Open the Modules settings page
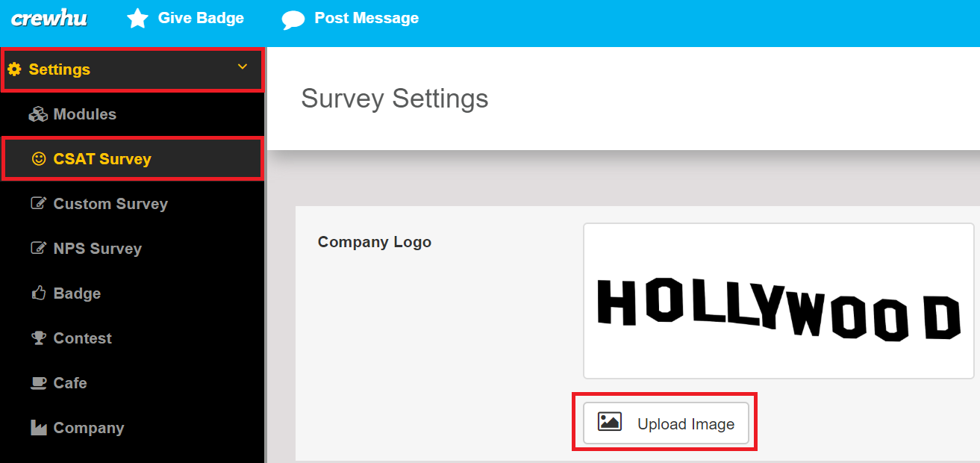This screenshot has height=463, width=980. pyautogui.click(x=133, y=114)
